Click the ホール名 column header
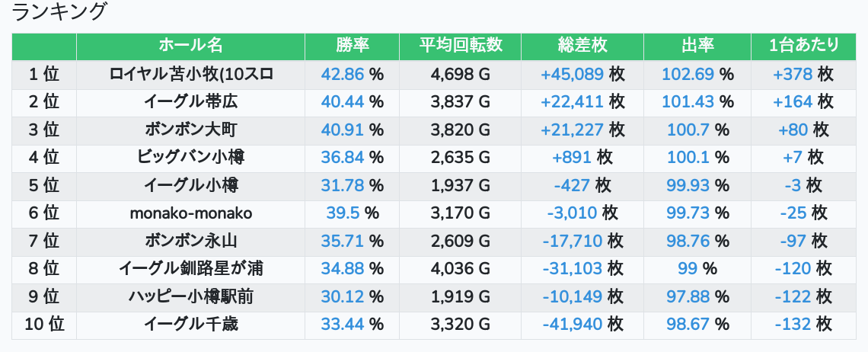Image resolution: width=868 pixels, height=352 pixels. tap(190, 46)
